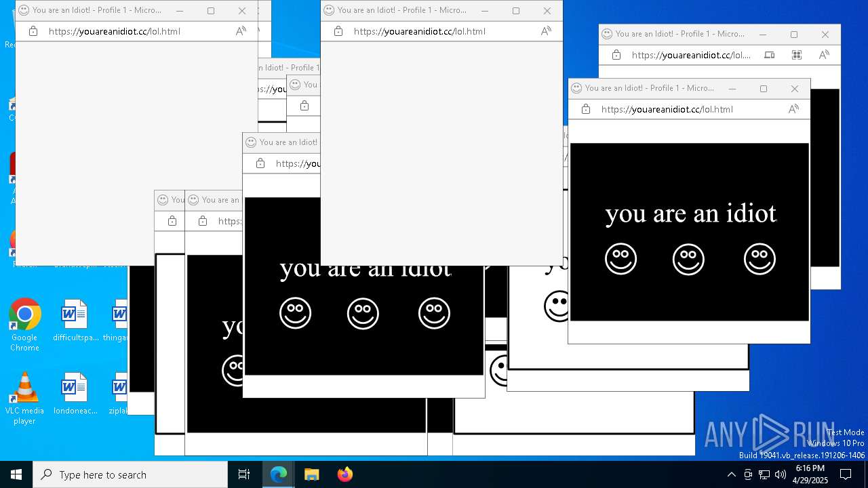Click 'you are an idiot' text in front right window
Image resolution: width=868 pixels, height=488 pixels.
pos(690,213)
